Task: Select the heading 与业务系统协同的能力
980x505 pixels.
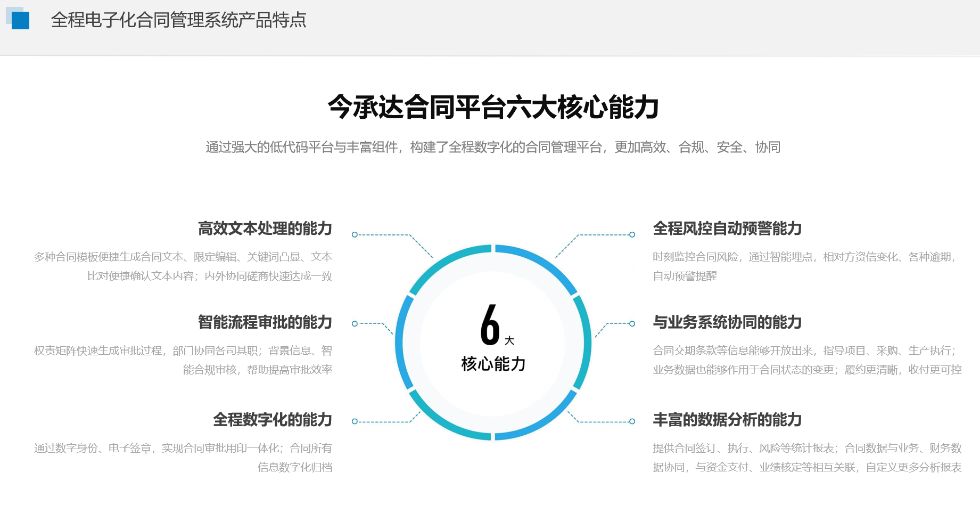Action: [x=727, y=322]
